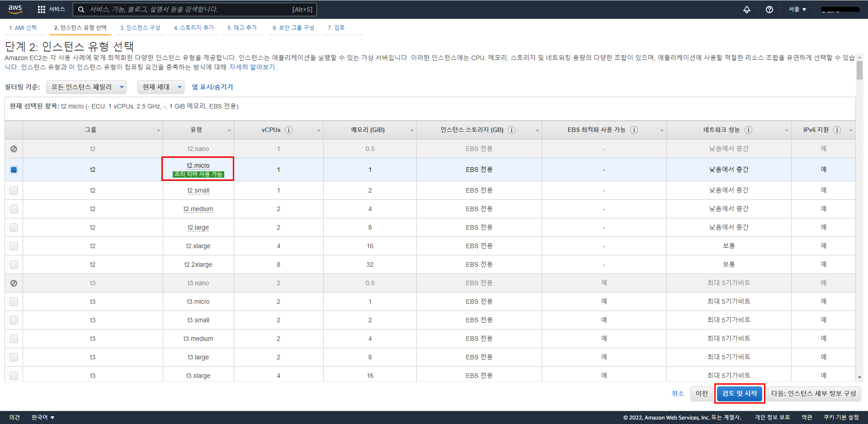Open the account name menu

(x=840, y=9)
